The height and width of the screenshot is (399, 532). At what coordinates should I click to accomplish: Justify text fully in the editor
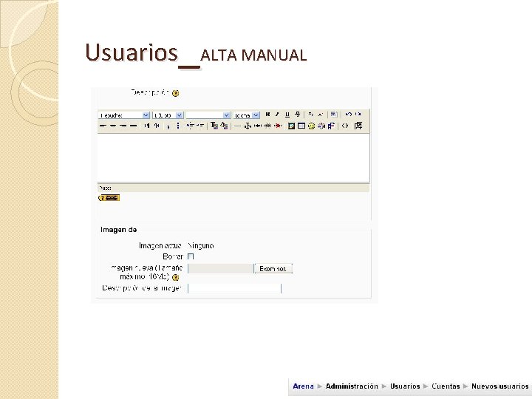(133, 126)
